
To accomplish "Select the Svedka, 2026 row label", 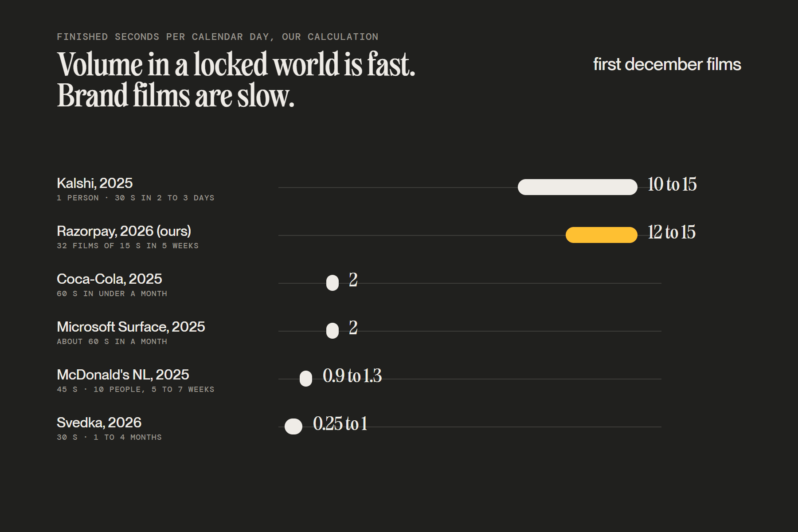I will (99, 422).
